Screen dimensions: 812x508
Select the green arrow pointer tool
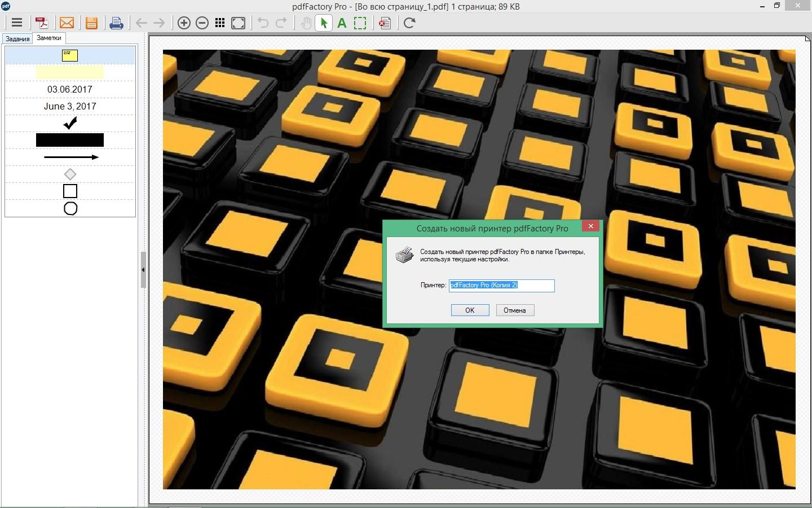[324, 23]
